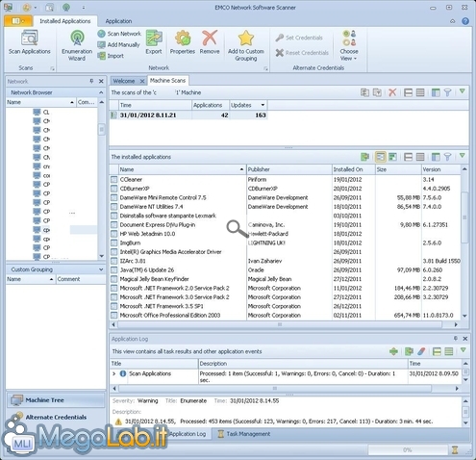Click Import in the Network group
Screen dimensions: 476x460
point(111,56)
